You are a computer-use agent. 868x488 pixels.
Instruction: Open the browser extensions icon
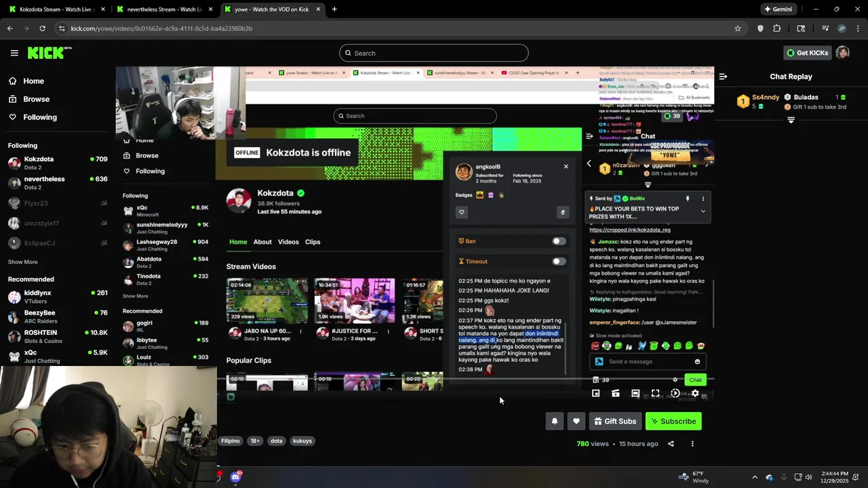[x=777, y=28]
